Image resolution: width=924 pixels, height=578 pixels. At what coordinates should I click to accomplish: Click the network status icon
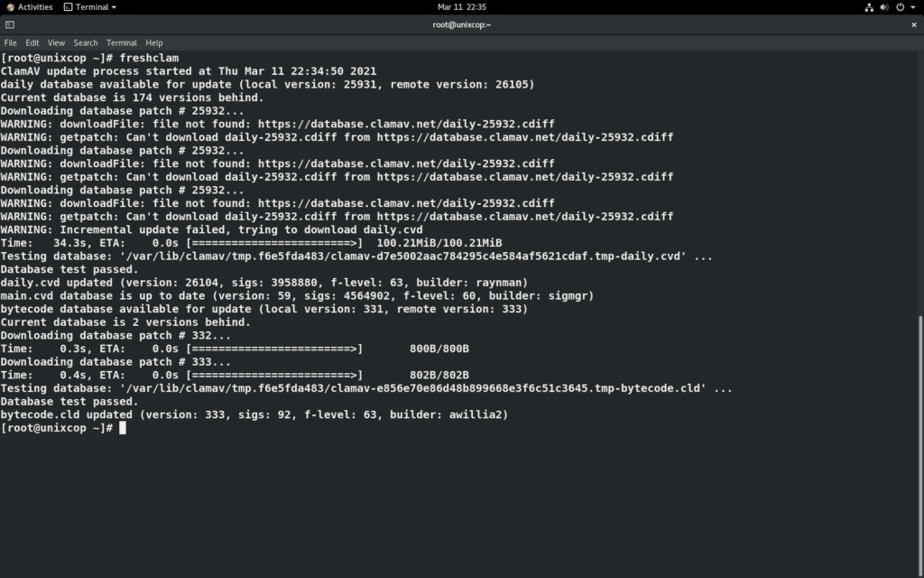coord(869,7)
